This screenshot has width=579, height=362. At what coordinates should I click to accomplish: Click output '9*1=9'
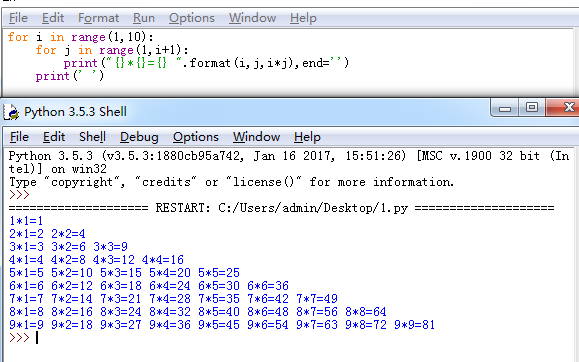click(x=26, y=325)
